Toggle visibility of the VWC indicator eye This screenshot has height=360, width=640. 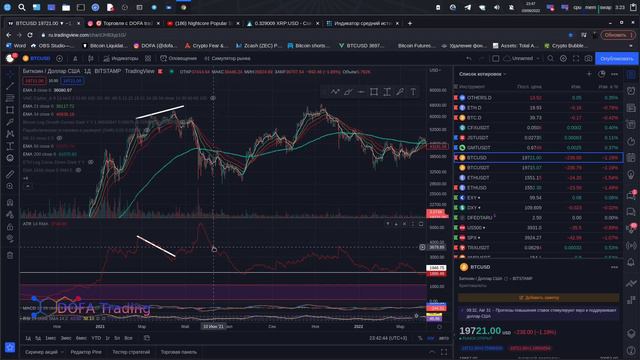tap(213, 98)
